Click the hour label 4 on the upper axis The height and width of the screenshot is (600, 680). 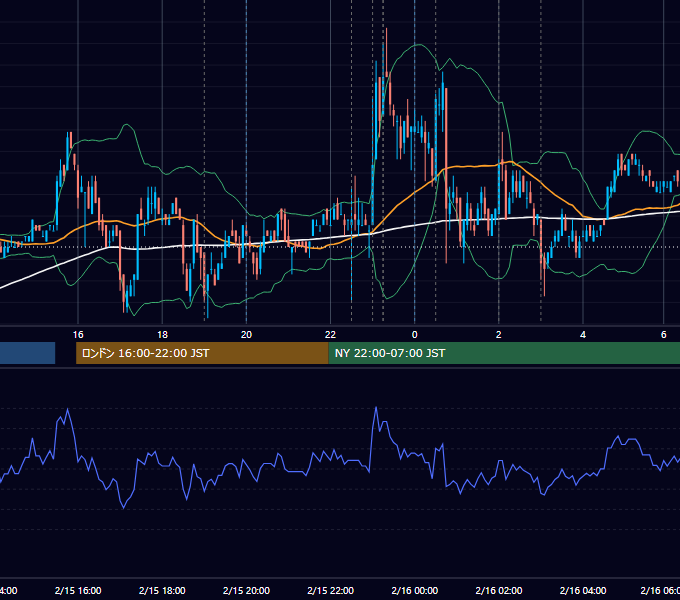(x=583, y=335)
